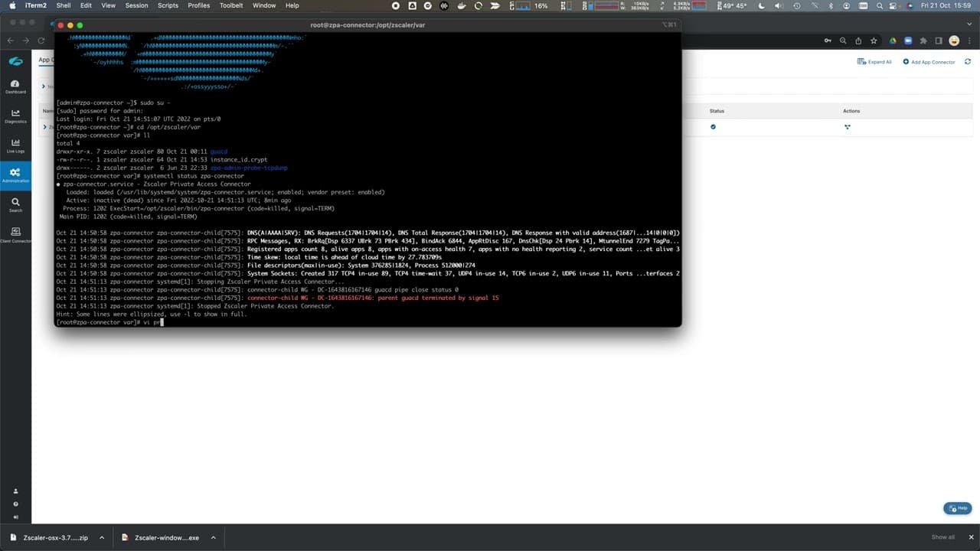Open the Zoom browser extension
Image resolution: width=980 pixels, height=551 pixels.
(x=908, y=41)
